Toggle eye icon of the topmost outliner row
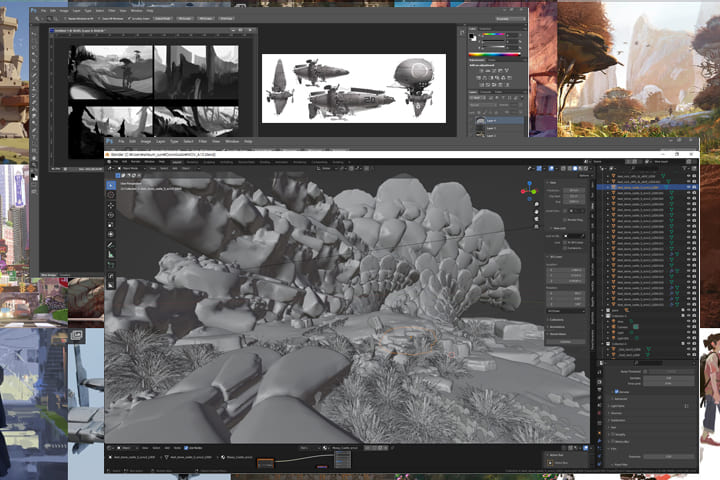The image size is (720, 480). click(x=689, y=176)
